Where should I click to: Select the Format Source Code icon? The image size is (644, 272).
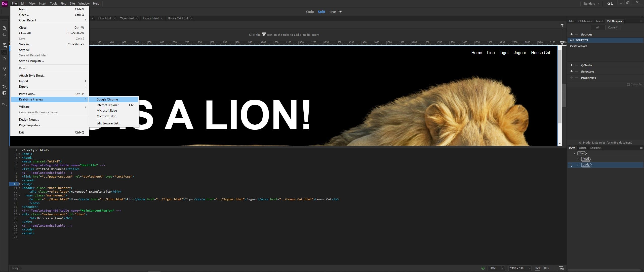coord(4,52)
